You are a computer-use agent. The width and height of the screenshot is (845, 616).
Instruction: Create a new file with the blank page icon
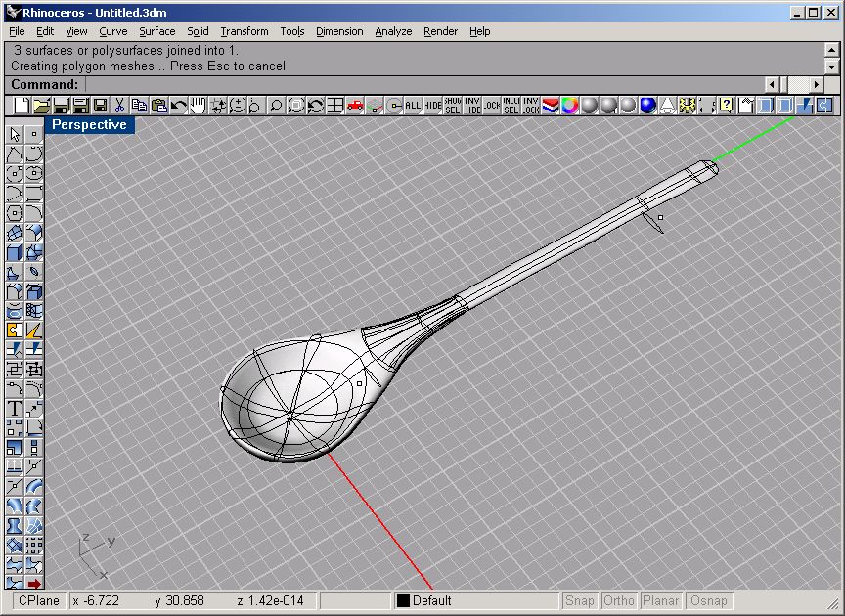pyautogui.click(x=22, y=105)
